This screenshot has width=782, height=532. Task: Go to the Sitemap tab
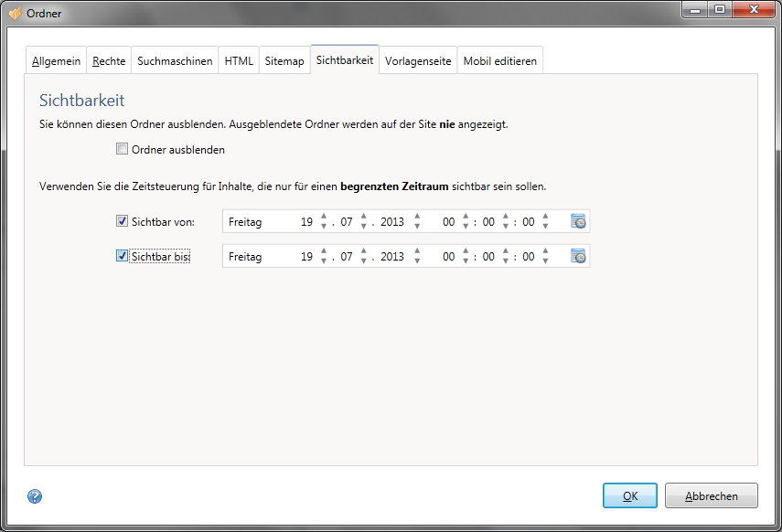coord(284,61)
